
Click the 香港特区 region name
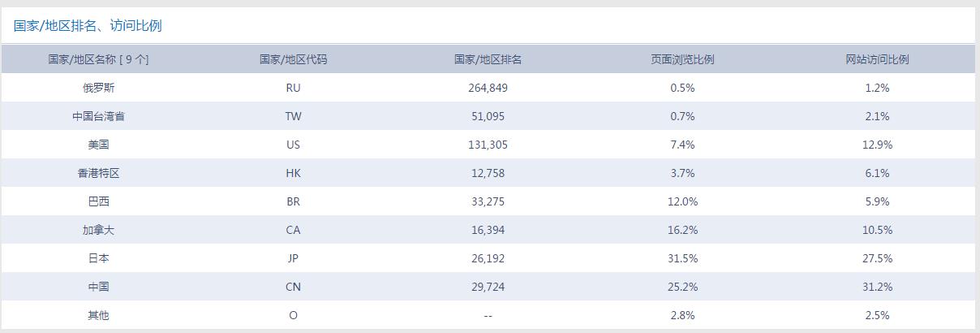[x=98, y=173]
